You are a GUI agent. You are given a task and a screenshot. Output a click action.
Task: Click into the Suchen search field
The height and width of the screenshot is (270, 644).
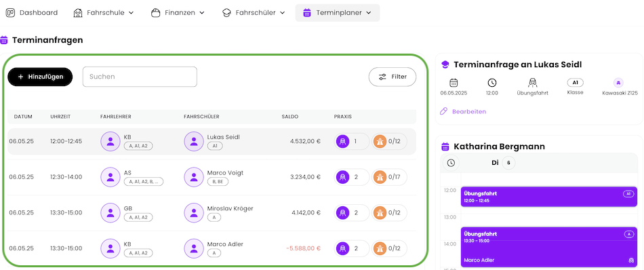coord(140,77)
